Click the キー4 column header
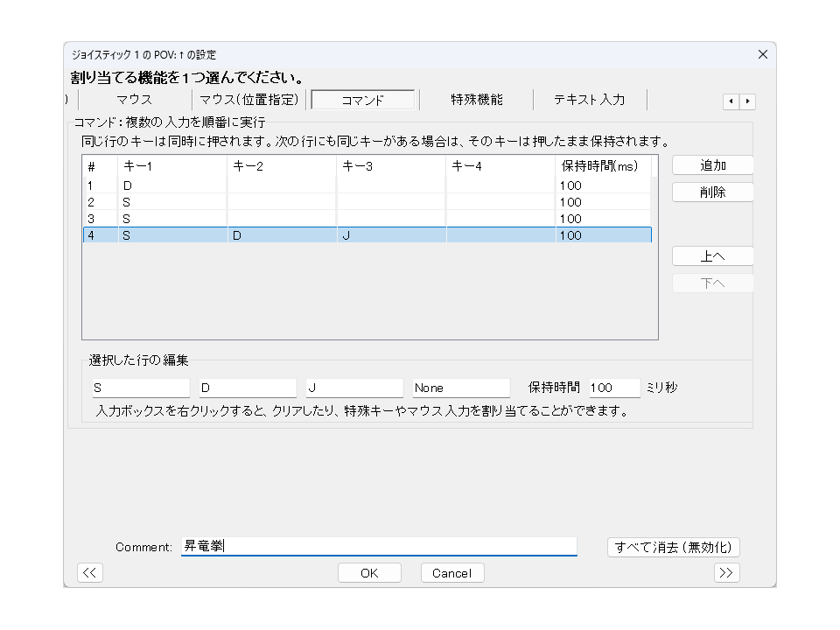Image resolution: width=840 pixels, height=630 pixels. click(x=500, y=166)
